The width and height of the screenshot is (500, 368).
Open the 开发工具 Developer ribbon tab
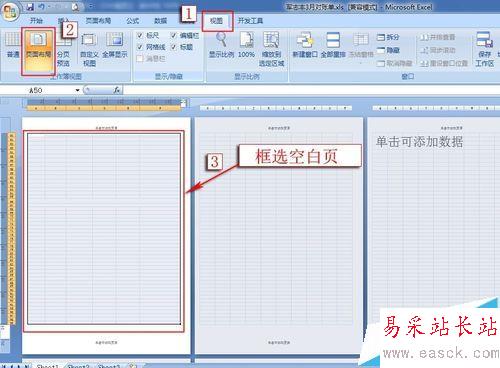[x=250, y=21]
